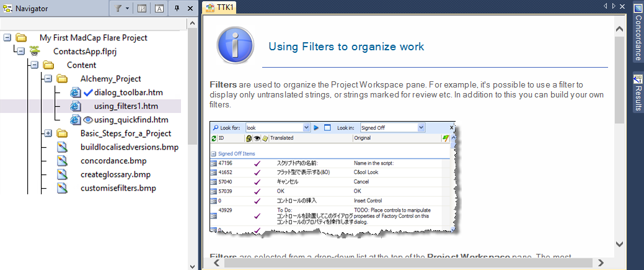Click the eye icon on using_quickfind.htm
Viewport: 644px width, 270px height.
[88, 120]
